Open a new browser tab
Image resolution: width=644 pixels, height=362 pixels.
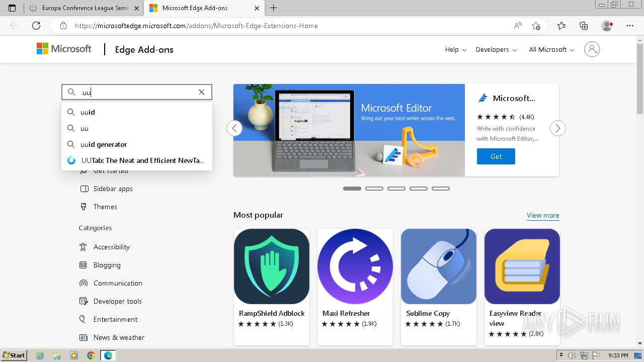(273, 8)
